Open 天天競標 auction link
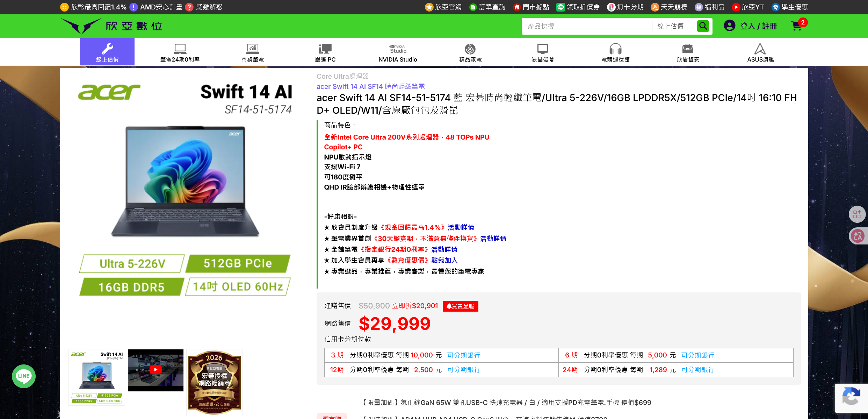868x419 pixels. click(x=669, y=7)
